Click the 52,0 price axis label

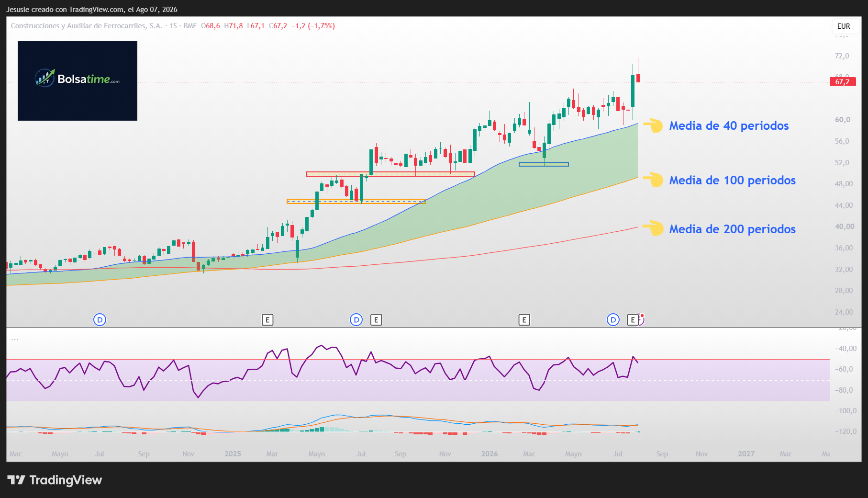point(842,163)
